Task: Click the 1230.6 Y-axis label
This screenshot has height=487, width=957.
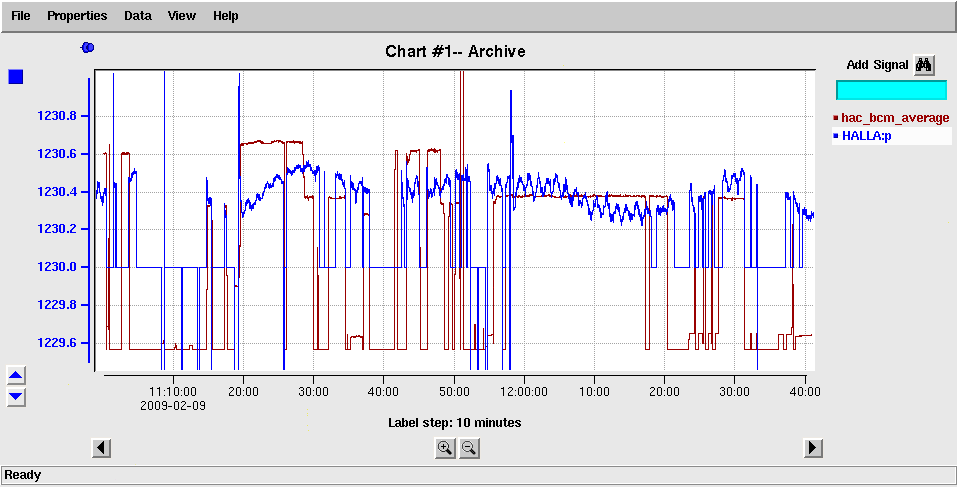Action: pos(57,154)
